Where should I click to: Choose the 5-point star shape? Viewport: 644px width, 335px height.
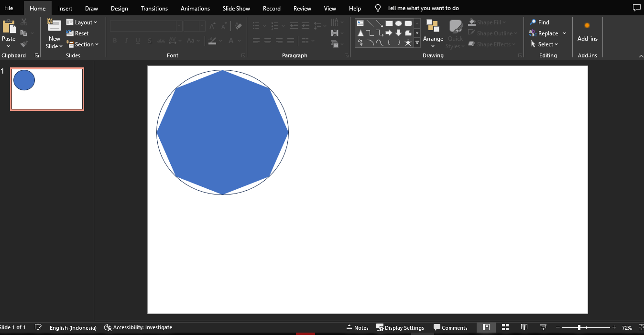[408, 43]
